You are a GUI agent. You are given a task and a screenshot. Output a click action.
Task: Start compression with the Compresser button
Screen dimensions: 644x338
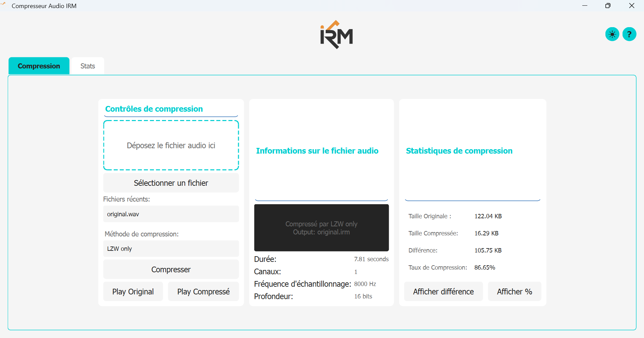[x=171, y=270]
